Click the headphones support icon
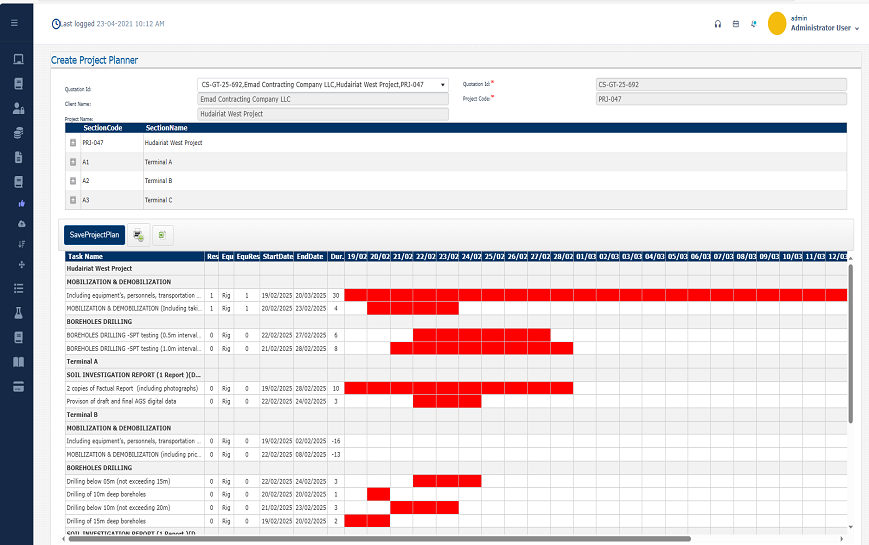Screen dimensions: 869x545 [718, 24]
